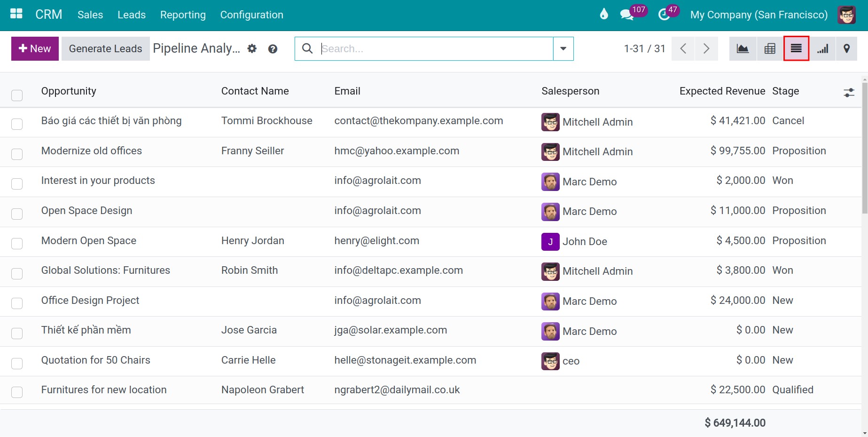Check the Báo giá các thiết bị văn phòng row
The width and height of the screenshot is (868, 437).
17,124
